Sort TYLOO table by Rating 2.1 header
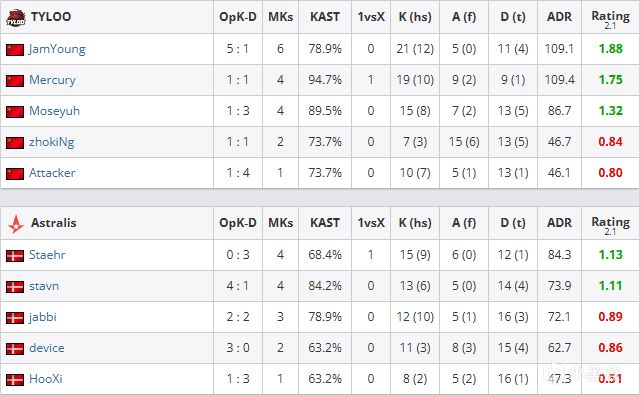The height and width of the screenshot is (395, 639). tap(610, 18)
